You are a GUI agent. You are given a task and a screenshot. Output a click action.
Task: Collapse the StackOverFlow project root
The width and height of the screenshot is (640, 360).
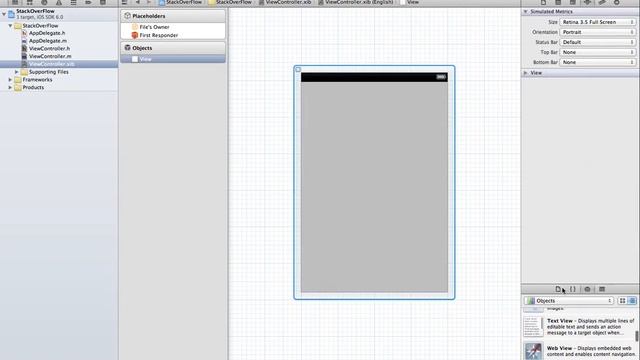click(4, 14)
